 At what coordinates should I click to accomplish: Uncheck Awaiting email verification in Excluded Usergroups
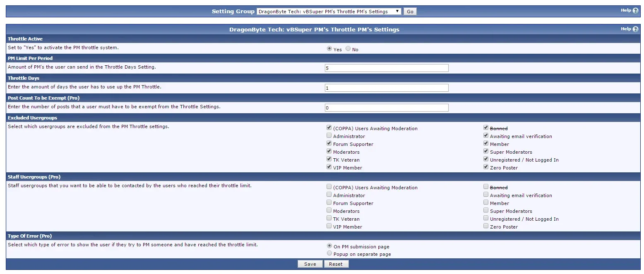click(486, 136)
